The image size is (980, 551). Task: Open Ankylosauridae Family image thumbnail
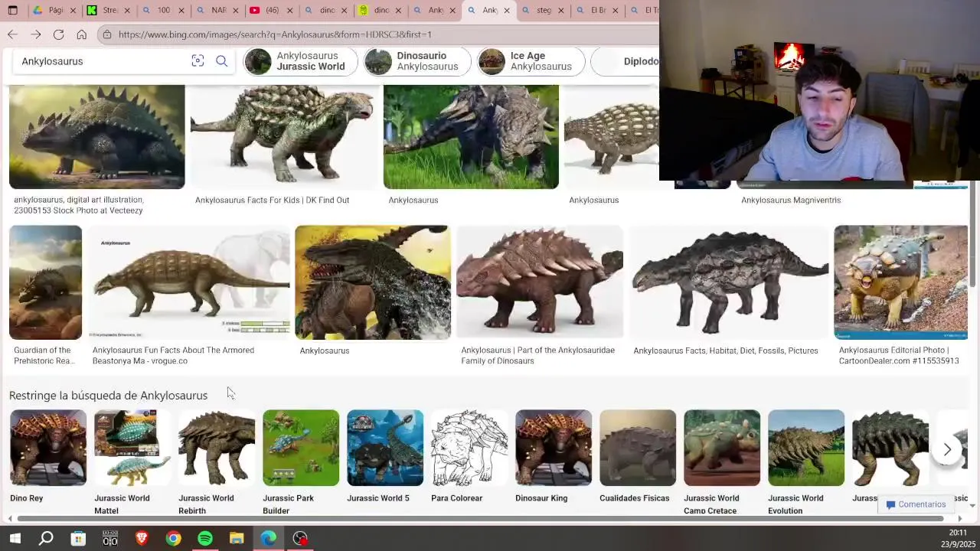pos(540,282)
